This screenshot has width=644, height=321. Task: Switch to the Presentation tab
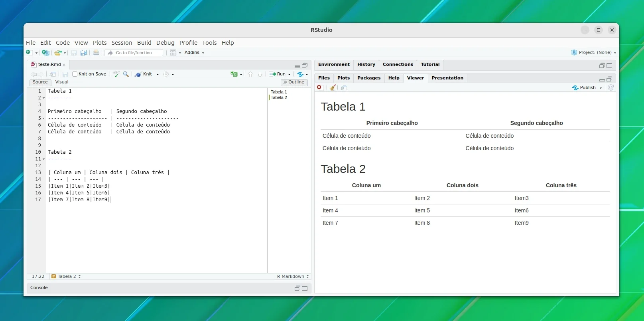447,78
